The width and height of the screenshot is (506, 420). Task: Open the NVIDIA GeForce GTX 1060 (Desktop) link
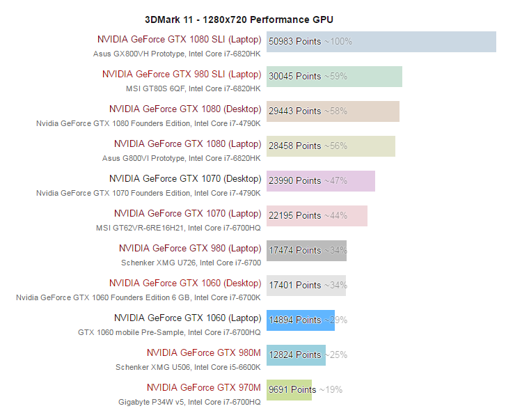pyautogui.click(x=185, y=283)
